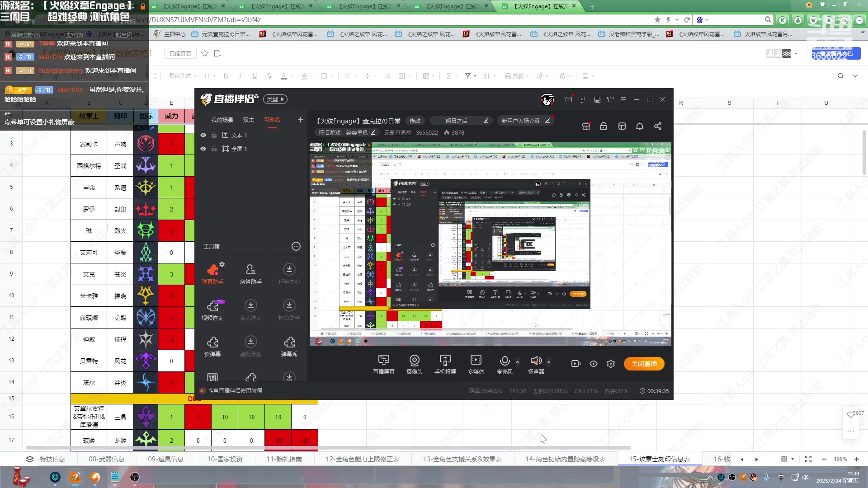Image resolution: width=868 pixels, height=488 pixels.
Task: Edit 新用户入场介绍 welcome message
Action: (x=525, y=121)
